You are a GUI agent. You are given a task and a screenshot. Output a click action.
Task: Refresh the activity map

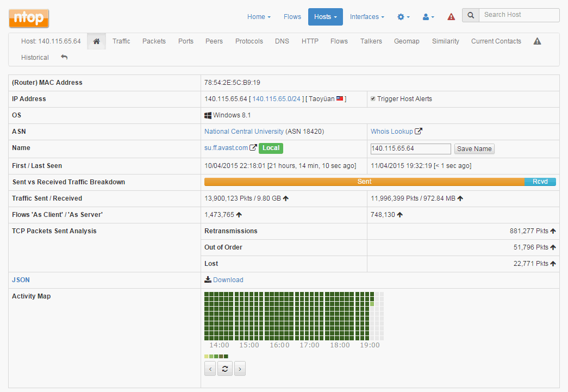point(225,369)
